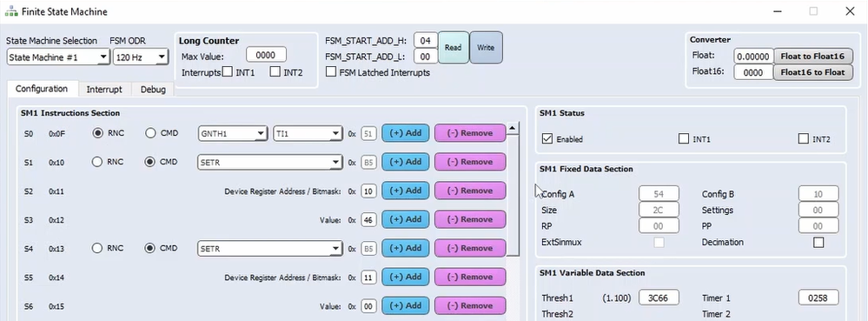Select CMD radio for state S0
Viewport: 868px width, 321px height.
coord(150,133)
